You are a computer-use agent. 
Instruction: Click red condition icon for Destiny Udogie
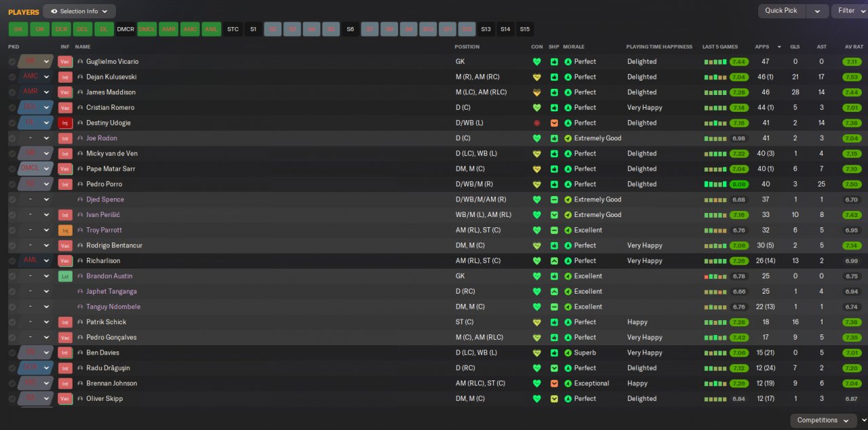click(x=537, y=123)
